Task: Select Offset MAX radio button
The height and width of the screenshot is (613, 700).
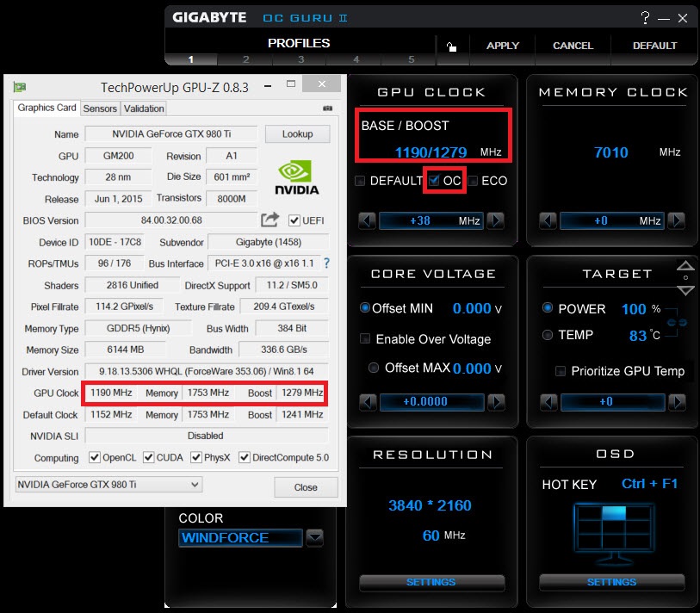Action: [374, 368]
